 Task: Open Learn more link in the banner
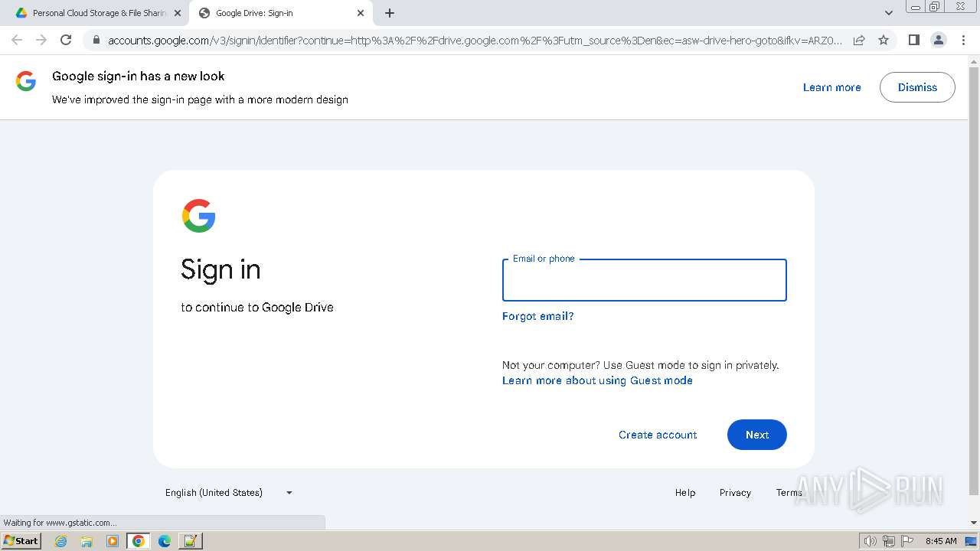pos(831,87)
